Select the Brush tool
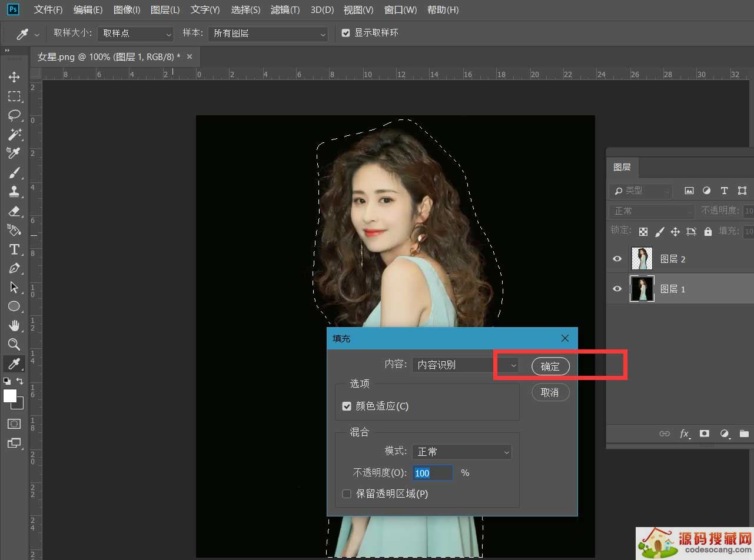This screenshot has height=560, width=754. 14,172
